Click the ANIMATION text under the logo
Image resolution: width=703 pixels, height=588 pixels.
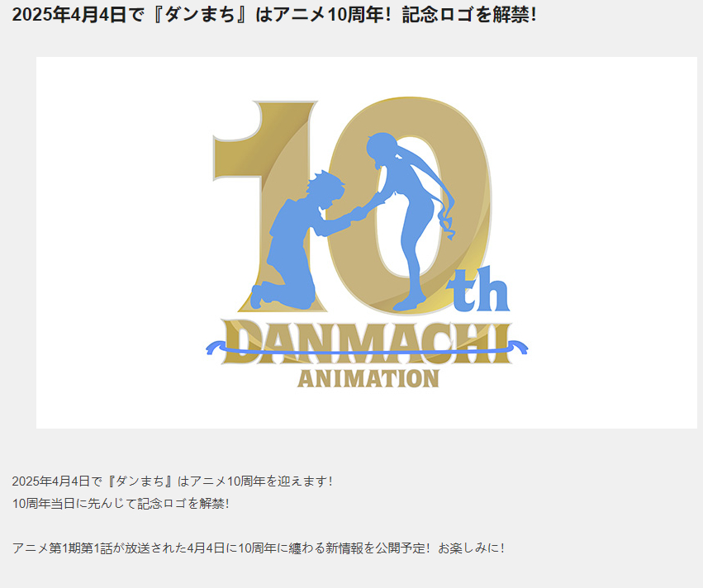(368, 379)
